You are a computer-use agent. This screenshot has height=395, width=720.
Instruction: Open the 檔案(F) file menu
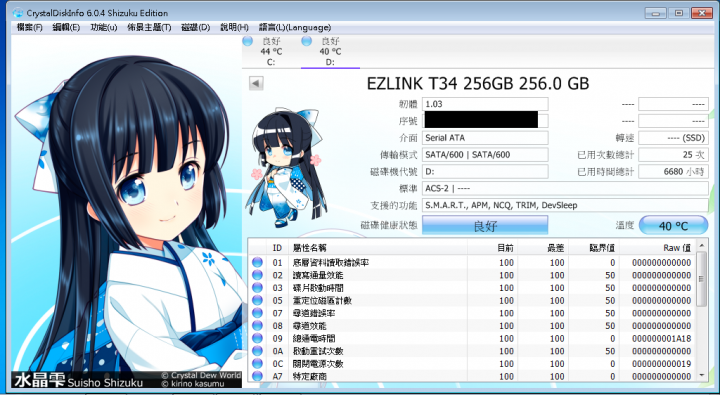pyautogui.click(x=29, y=28)
